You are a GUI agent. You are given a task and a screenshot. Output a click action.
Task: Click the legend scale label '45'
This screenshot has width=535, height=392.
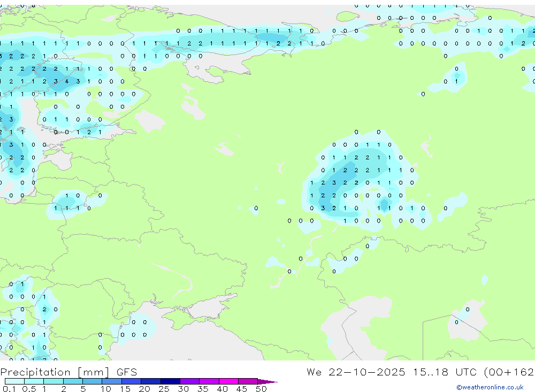242,389
